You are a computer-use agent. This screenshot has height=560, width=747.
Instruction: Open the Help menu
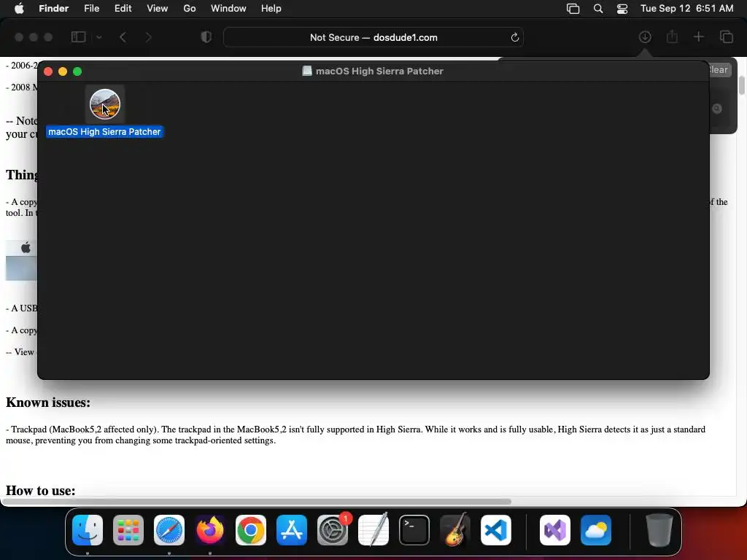tap(271, 9)
